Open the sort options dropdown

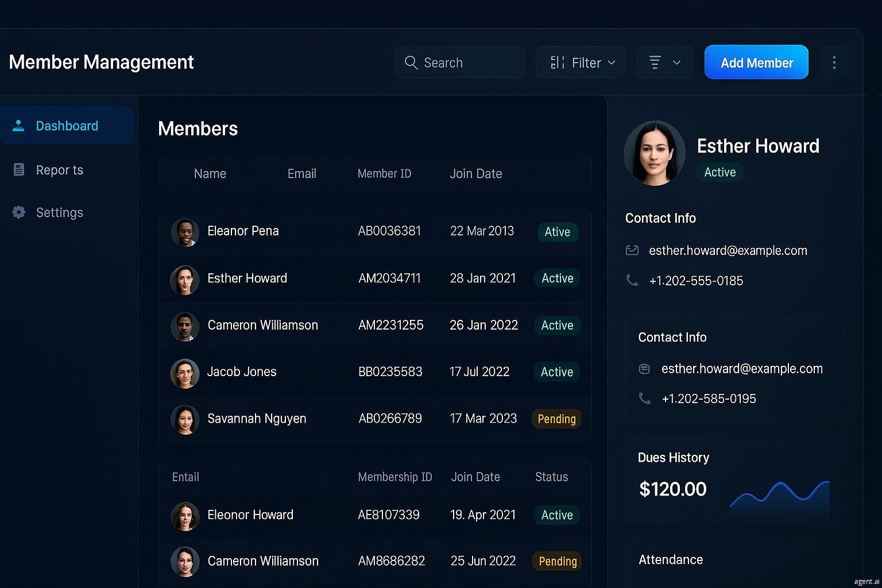[x=676, y=62]
